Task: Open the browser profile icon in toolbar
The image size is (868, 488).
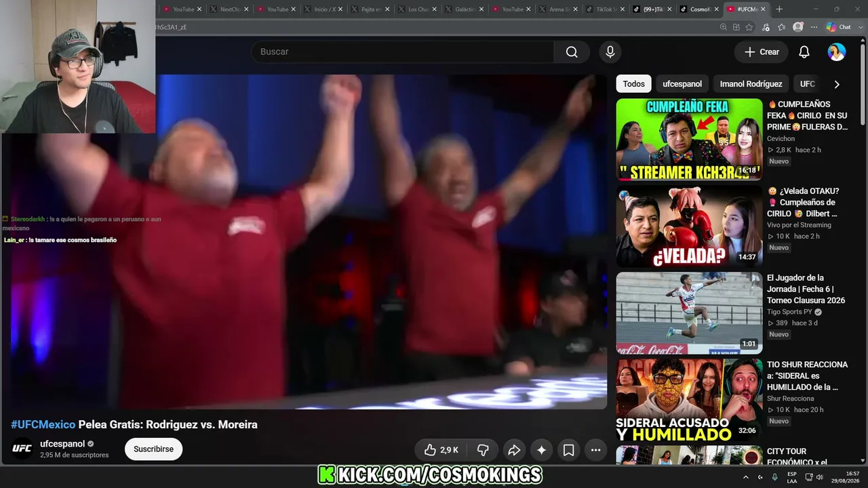Action: [798, 27]
